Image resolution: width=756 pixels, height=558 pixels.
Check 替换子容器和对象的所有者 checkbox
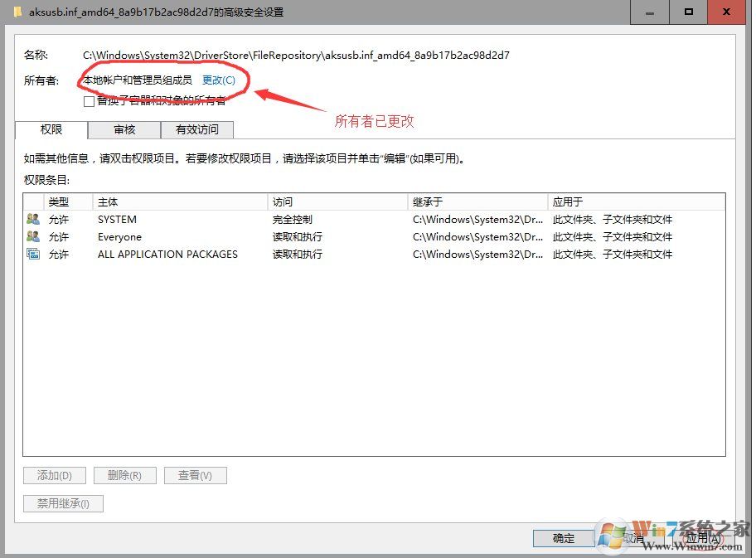89,101
